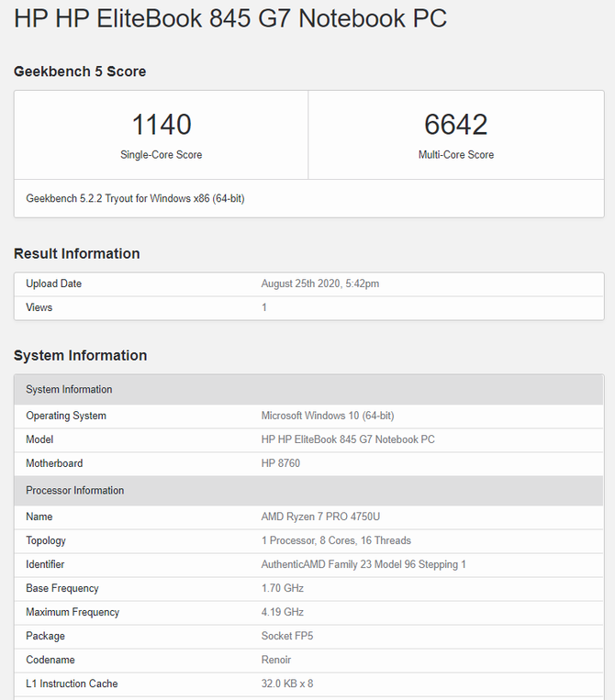The width and height of the screenshot is (615, 700).
Task: Click the Topology label
Action: point(46,540)
